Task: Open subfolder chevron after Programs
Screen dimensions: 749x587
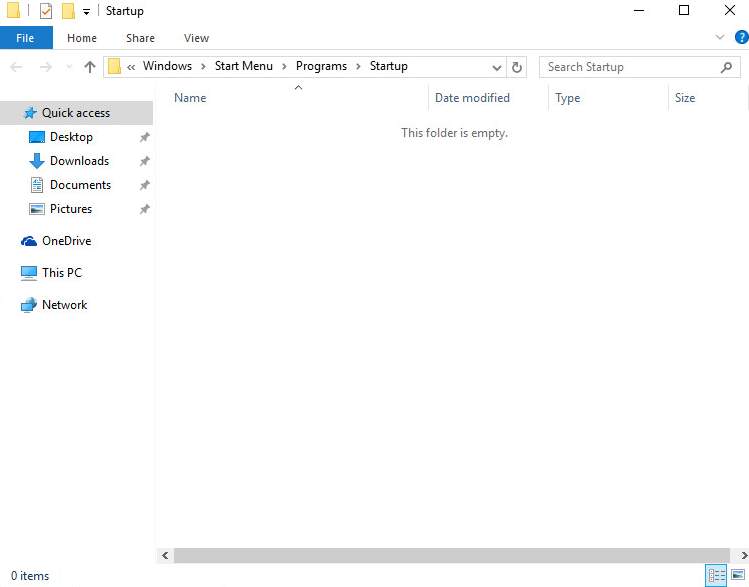Action: 358,67
